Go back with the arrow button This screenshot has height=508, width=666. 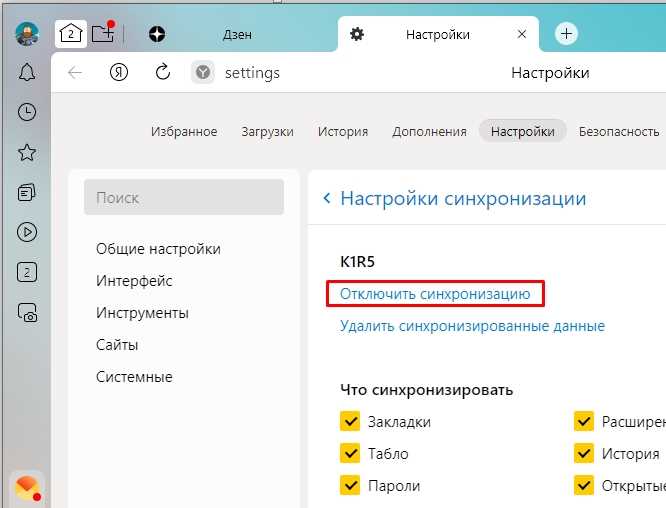[75, 73]
